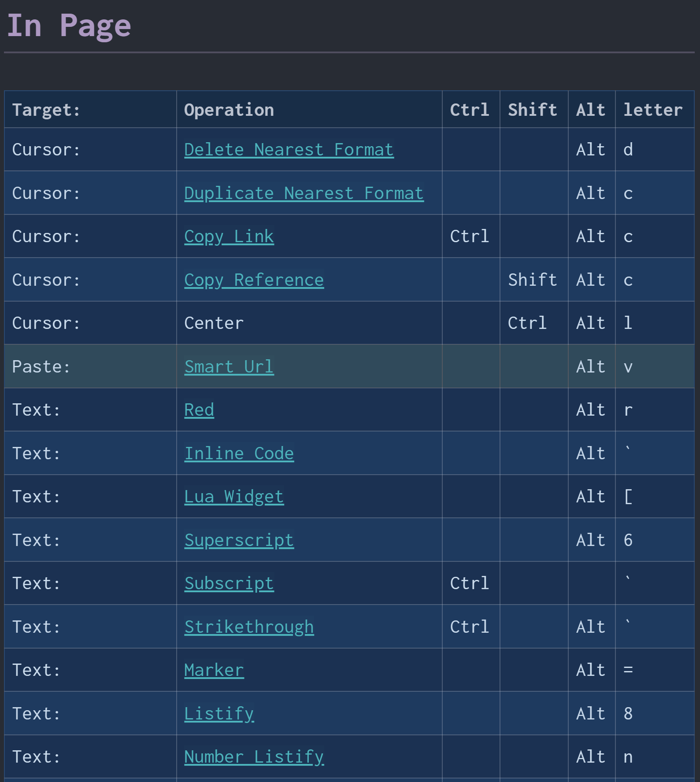Open the Red text link
700x782 pixels.
coord(199,410)
